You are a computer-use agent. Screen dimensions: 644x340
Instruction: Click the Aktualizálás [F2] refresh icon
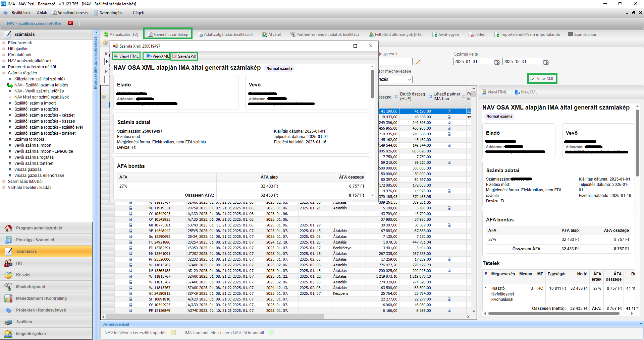coord(106,35)
